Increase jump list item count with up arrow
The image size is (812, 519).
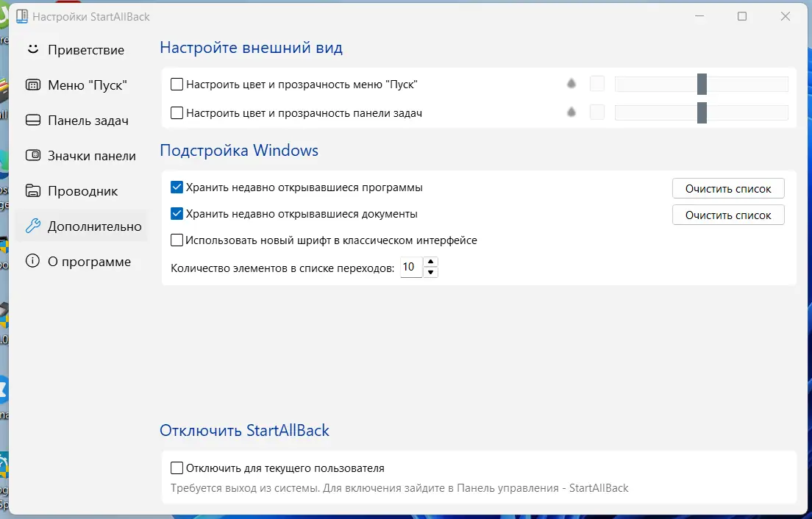[432, 262]
